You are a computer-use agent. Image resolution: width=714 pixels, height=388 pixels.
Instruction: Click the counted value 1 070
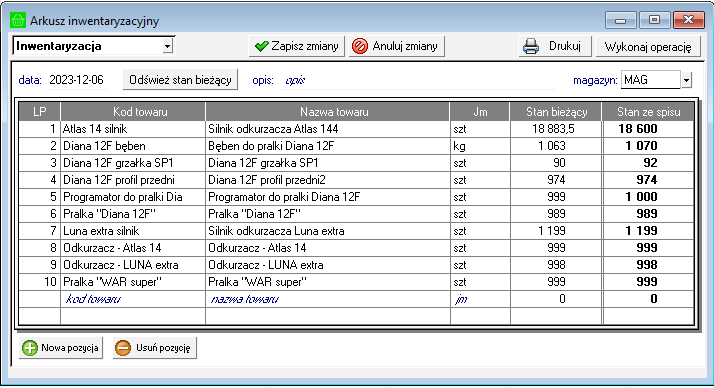[x=641, y=146]
